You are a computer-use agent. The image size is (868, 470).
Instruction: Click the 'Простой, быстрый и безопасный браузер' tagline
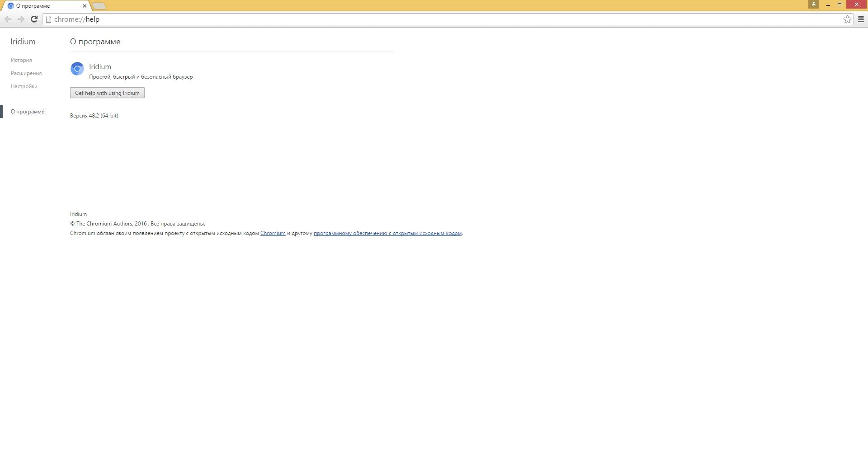point(141,77)
